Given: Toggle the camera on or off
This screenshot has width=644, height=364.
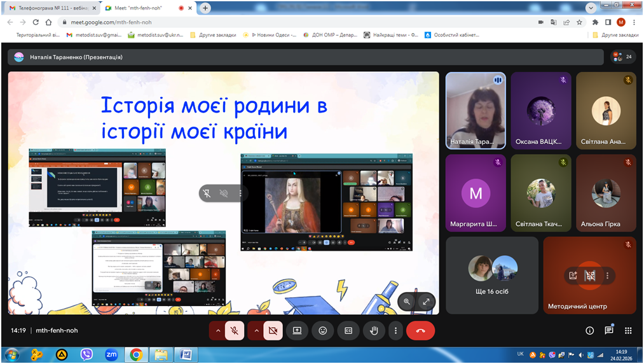Looking at the screenshot, I should pos(273,330).
